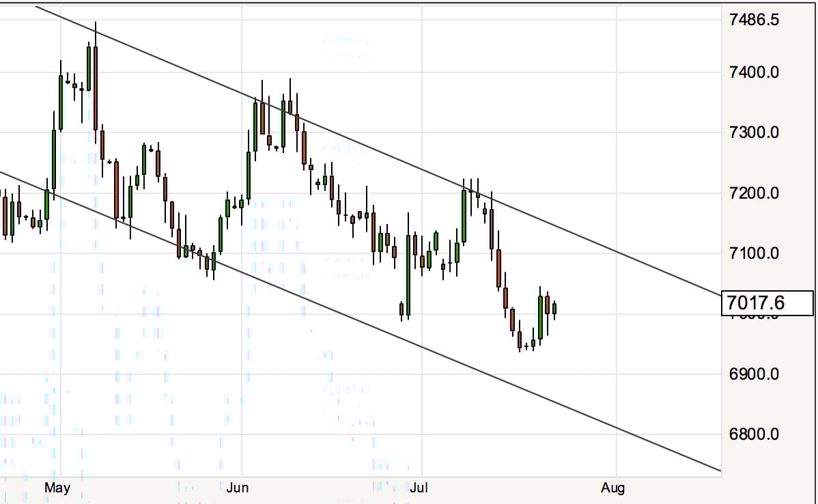Click the 7200.0 level on price axis
The image size is (818, 504).
pyautogui.click(x=754, y=193)
